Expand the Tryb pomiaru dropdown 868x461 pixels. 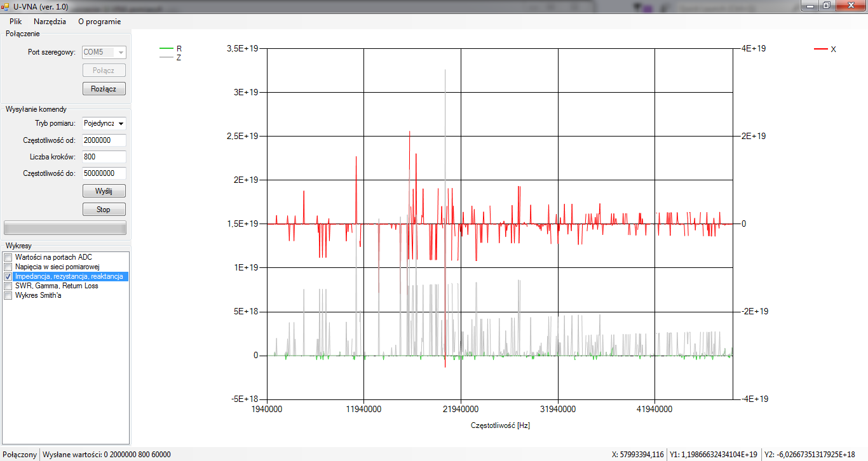pos(120,123)
